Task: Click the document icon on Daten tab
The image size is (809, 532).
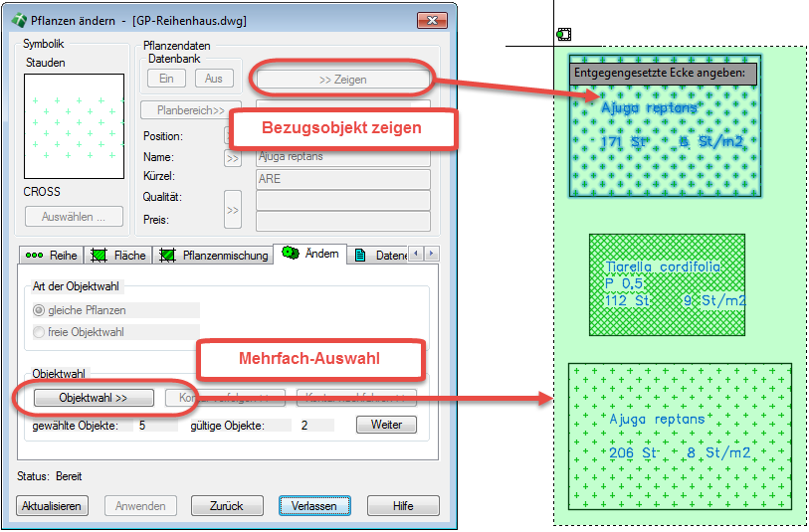Action: pyautogui.click(x=360, y=256)
